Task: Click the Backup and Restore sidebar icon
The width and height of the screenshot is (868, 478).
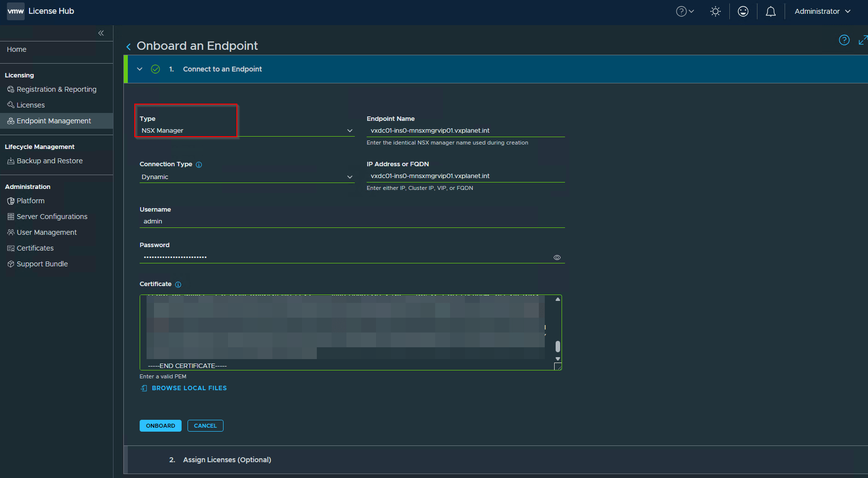Action: point(11,161)
